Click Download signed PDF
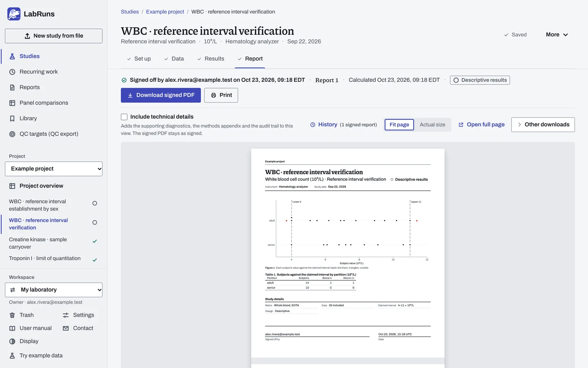This screenshot has height=368, width=588. pos(161,95)
